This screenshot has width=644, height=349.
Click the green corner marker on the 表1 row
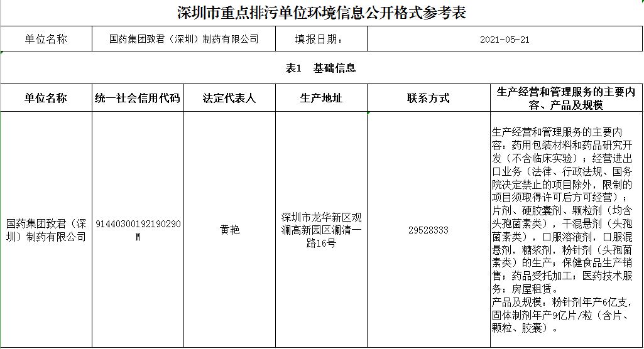[2, 54]
